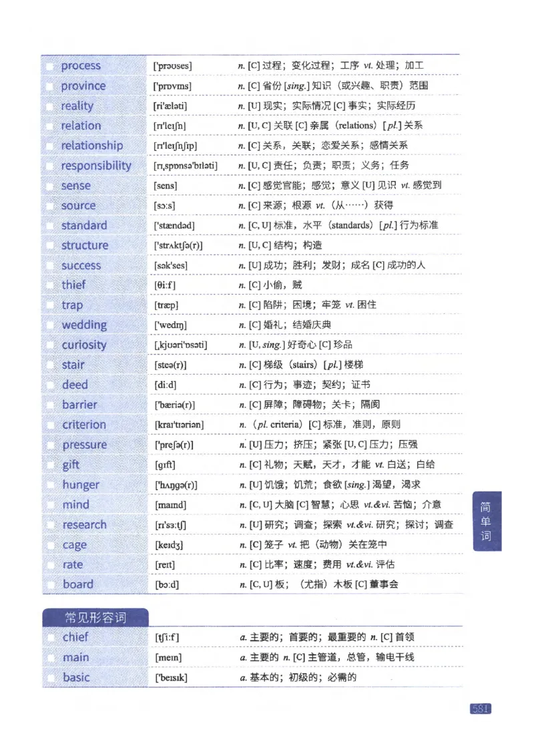This screenshot has height=756, width=534.
Task: Select the word entry 'province'
Action: [84, 85]
